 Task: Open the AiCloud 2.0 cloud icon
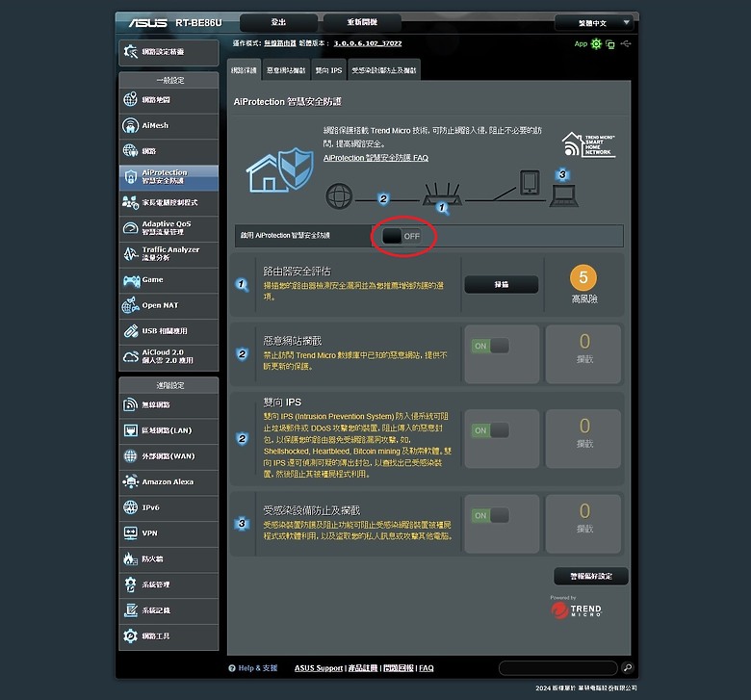pyautogui.click(x=130, y=356)
